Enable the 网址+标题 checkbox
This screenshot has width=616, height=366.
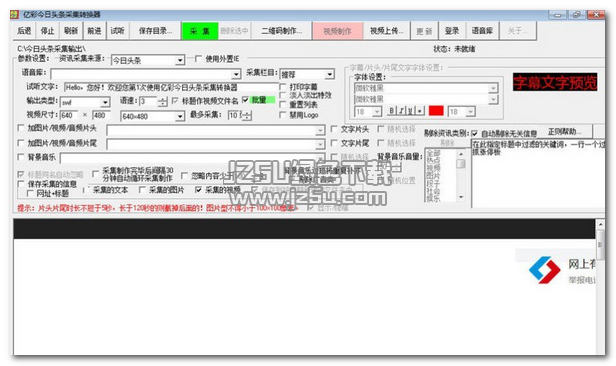click(x=30, y=193)
